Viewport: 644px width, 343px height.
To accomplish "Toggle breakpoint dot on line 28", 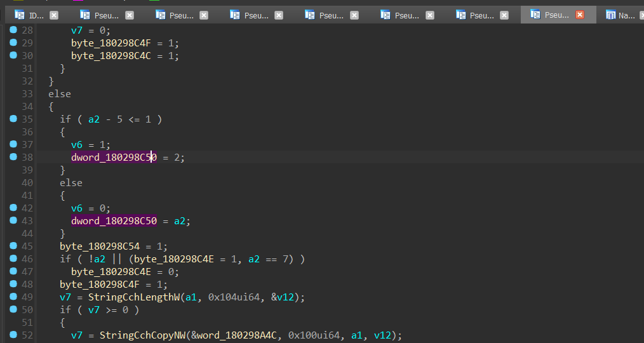I will (13, 30).
